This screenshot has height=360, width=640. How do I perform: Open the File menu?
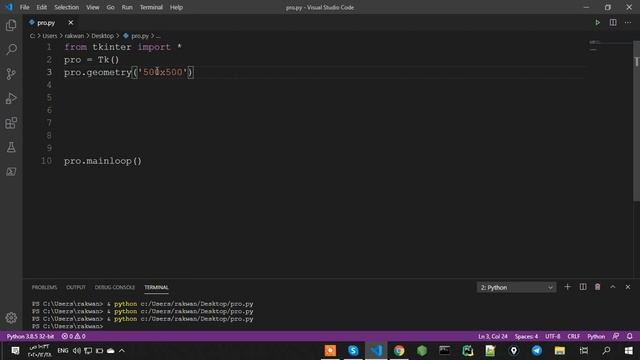(x=24, y=7)
